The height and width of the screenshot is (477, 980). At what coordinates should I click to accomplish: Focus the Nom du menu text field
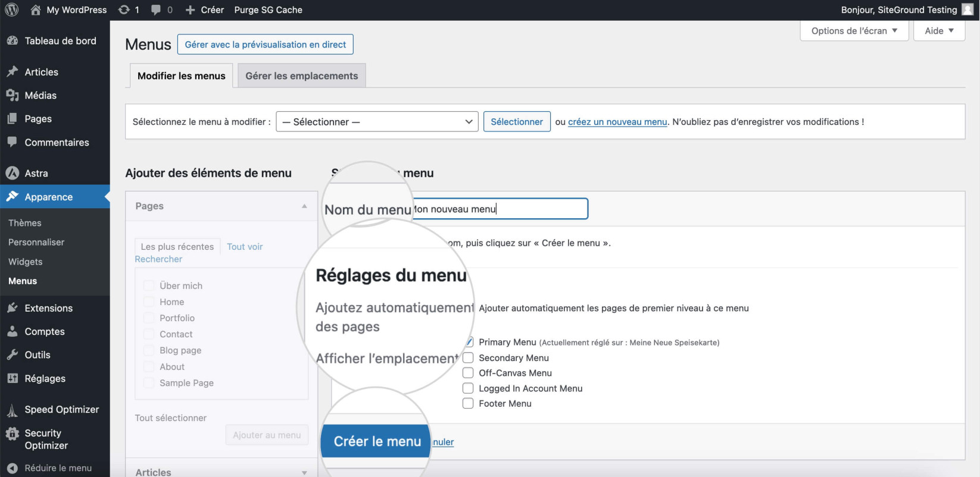(x=500, y=209)
